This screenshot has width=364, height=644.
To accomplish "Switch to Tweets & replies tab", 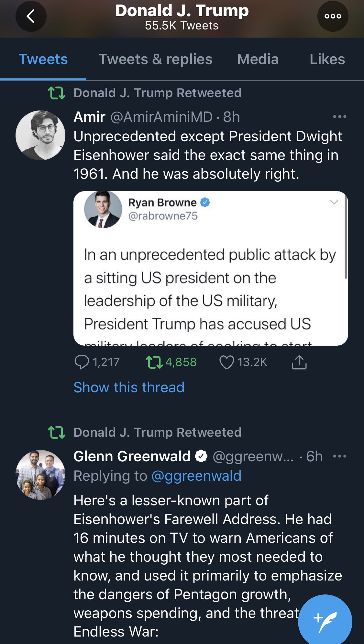I will pyautogui.click(x=155, y=59).
